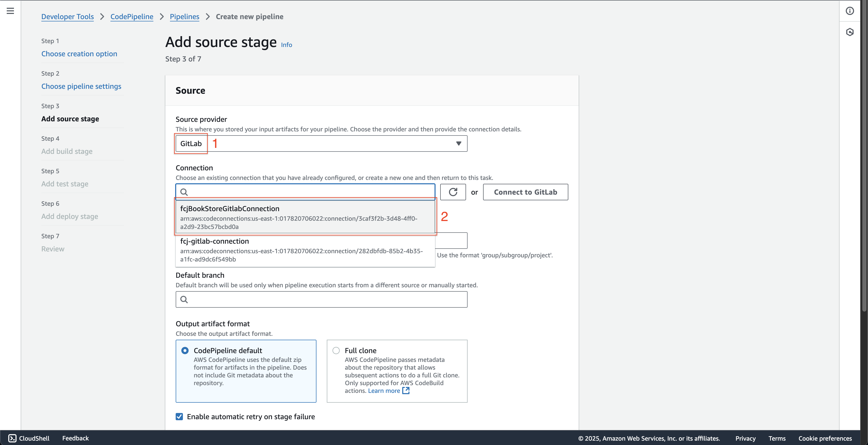Select Add build stage step

67,151
